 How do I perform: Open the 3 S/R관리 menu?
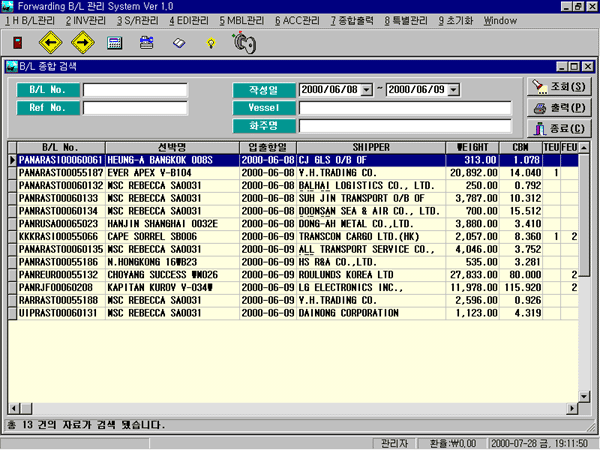tap(137, 21)
